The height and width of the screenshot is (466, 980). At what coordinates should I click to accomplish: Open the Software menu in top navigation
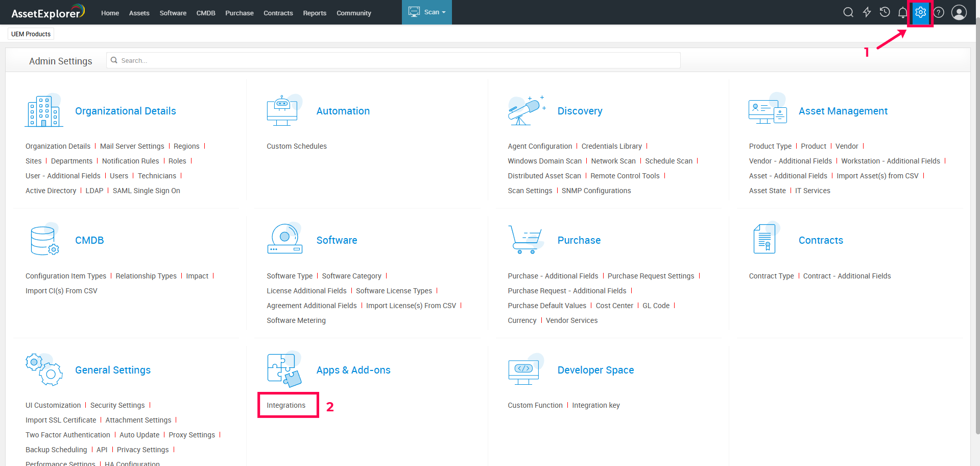click(x=173, y=13)
